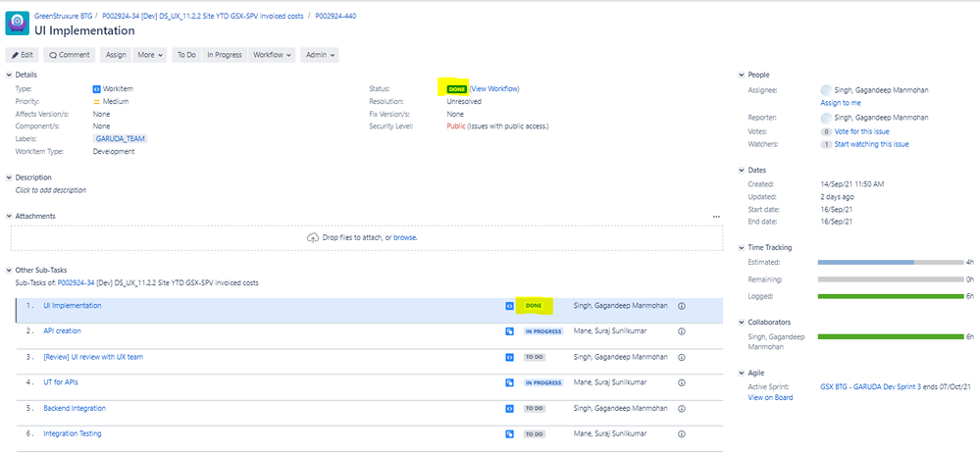Open the P002924-440 breadcrumb link
Screen dimensions: 980x454
tap(335, 15)
